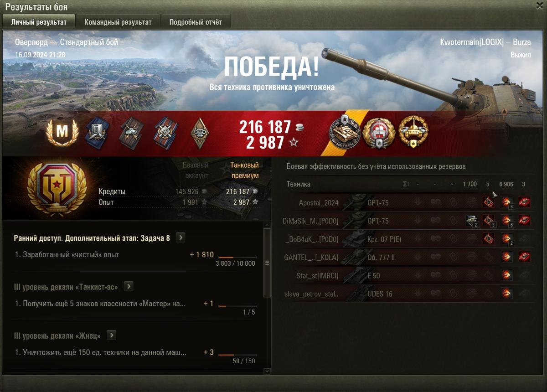Click the Master class badge icon
The height and width of the screenshot is (392, 547).
pyautogui.click(x=62, y=132)
